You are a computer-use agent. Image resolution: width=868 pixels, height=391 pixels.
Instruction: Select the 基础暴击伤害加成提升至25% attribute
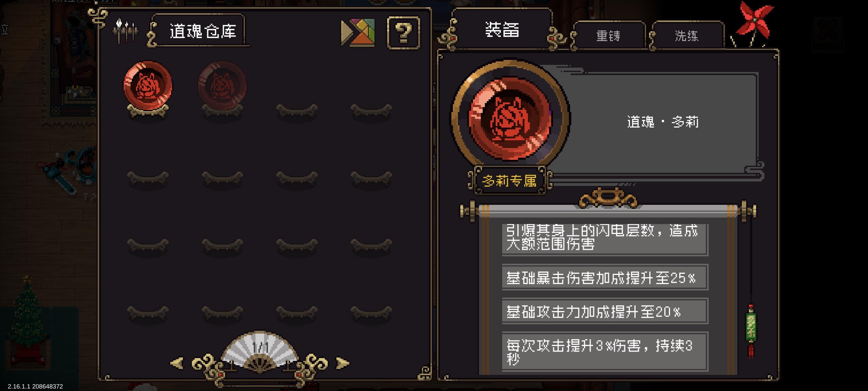[605, 277]
